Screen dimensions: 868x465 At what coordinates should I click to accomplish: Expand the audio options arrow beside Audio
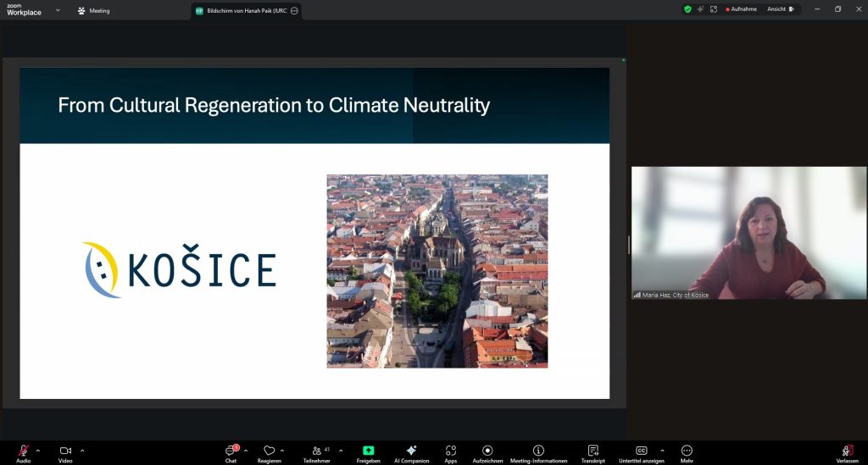38,451
